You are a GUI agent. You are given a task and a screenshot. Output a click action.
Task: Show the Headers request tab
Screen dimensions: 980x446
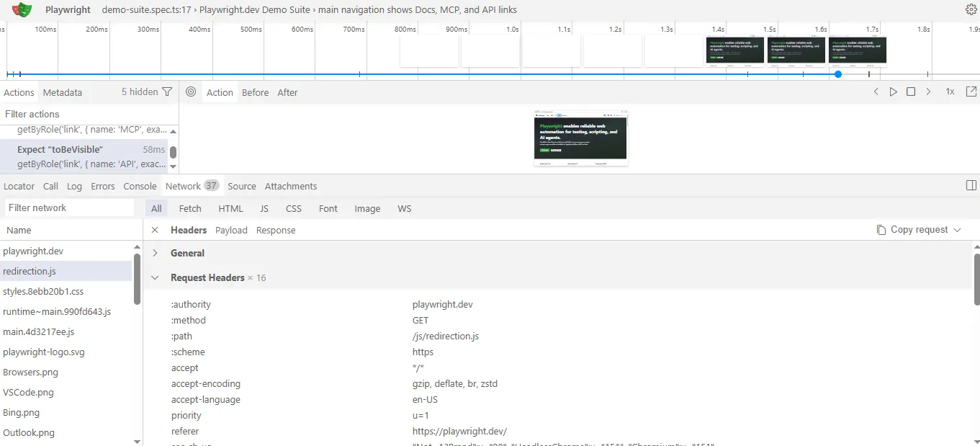(189, 230)
